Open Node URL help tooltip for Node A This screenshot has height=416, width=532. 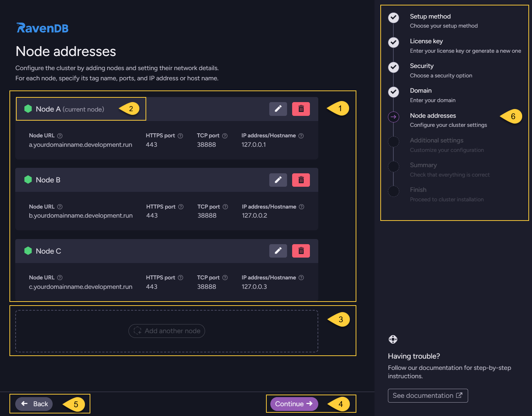click(x=60, y=135)
